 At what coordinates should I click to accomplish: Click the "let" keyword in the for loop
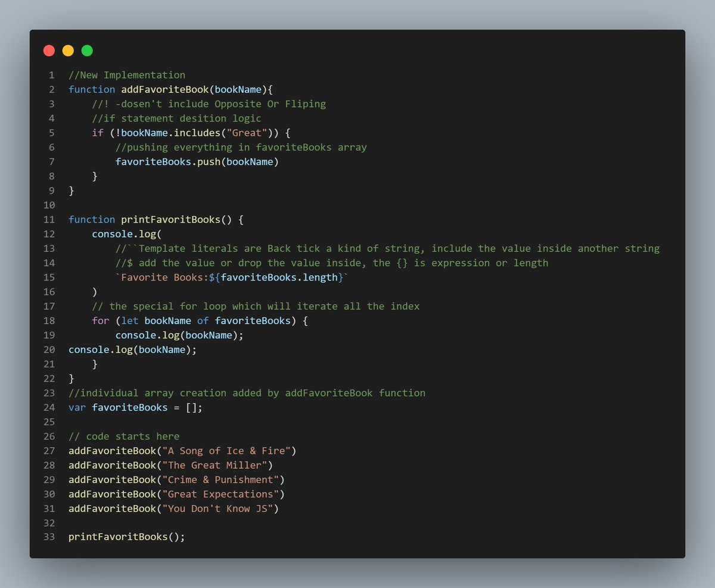pyautogui.click(x=130, y=321)
